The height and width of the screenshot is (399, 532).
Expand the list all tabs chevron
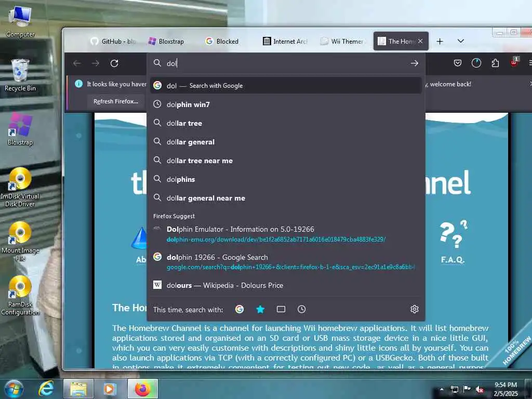click(x=460, y=41)
